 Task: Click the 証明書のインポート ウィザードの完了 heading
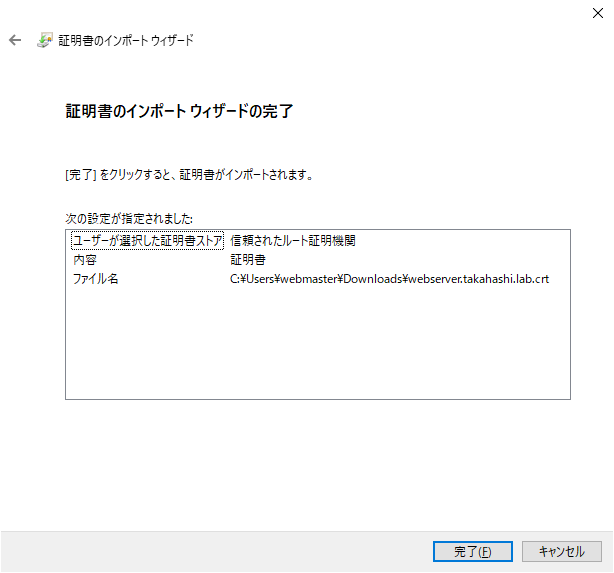point(179,111)
